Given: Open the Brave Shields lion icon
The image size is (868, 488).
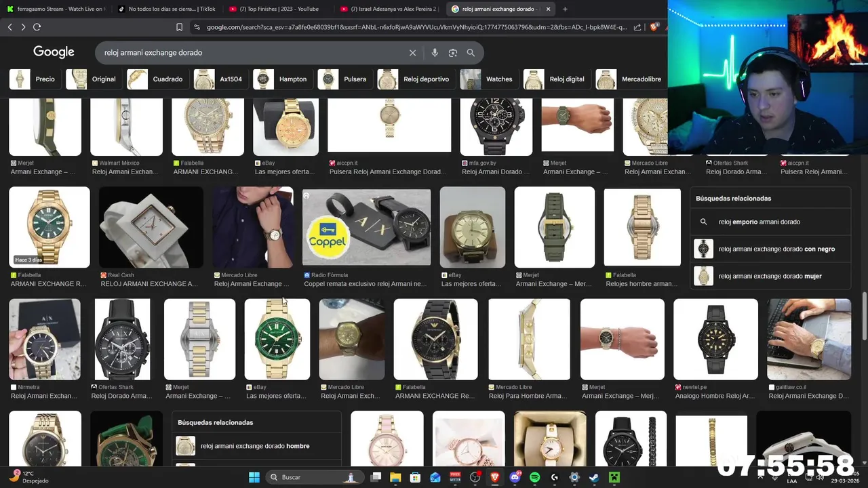Looking at the screenshot, I should pos(654,27).
